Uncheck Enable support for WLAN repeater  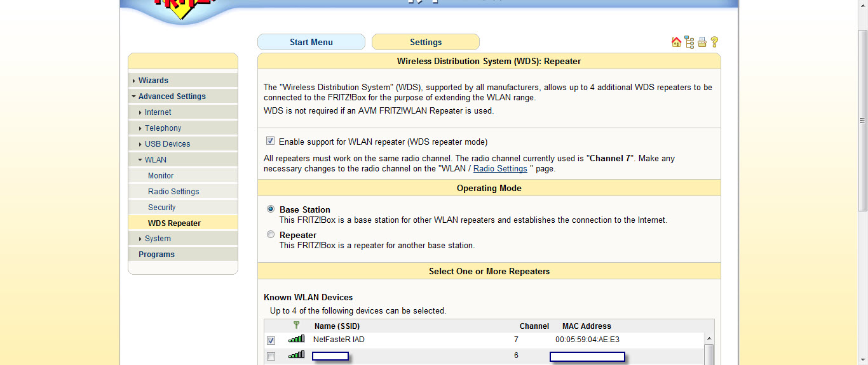coord(270,141)
